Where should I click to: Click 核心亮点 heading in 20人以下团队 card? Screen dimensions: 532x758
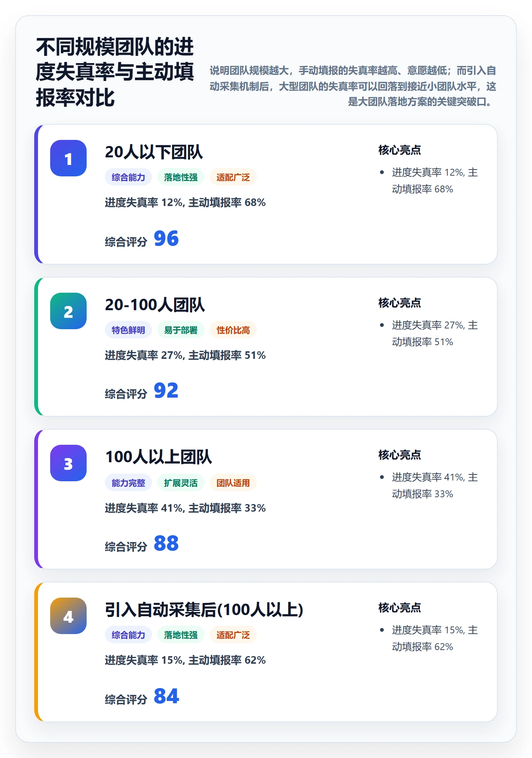coord(400,150)
